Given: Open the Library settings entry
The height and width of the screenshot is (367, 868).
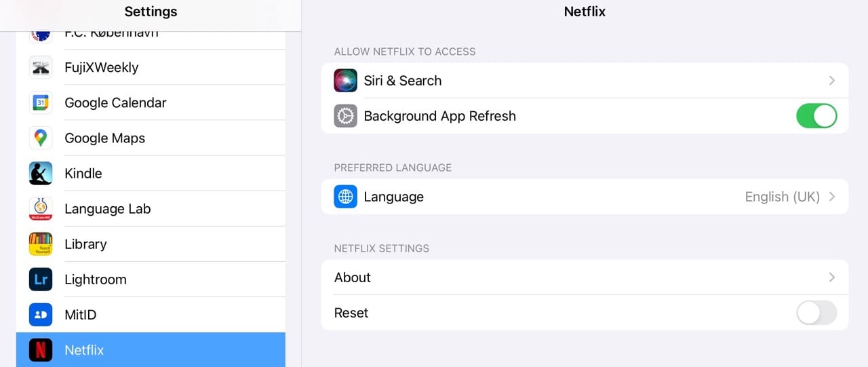Looking at the screenshot, I should pos(85,244).
